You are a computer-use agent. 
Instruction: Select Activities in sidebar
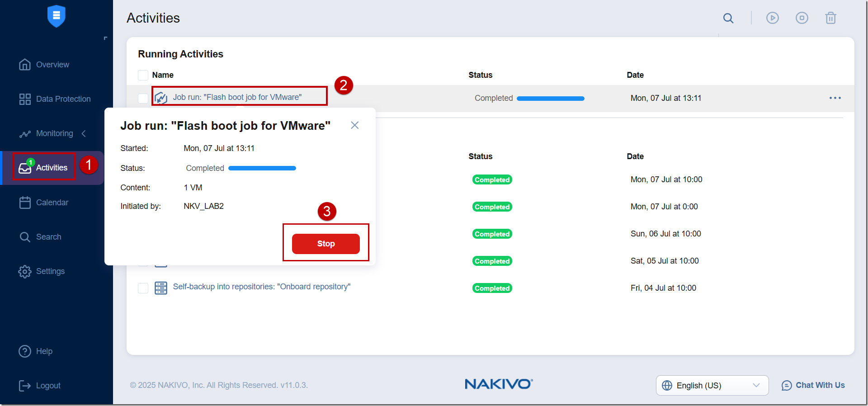tap(52, 168)
